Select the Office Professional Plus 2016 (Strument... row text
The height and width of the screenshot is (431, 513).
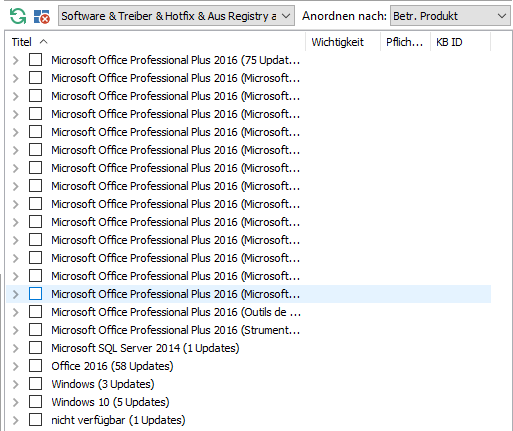click(175, 330)
